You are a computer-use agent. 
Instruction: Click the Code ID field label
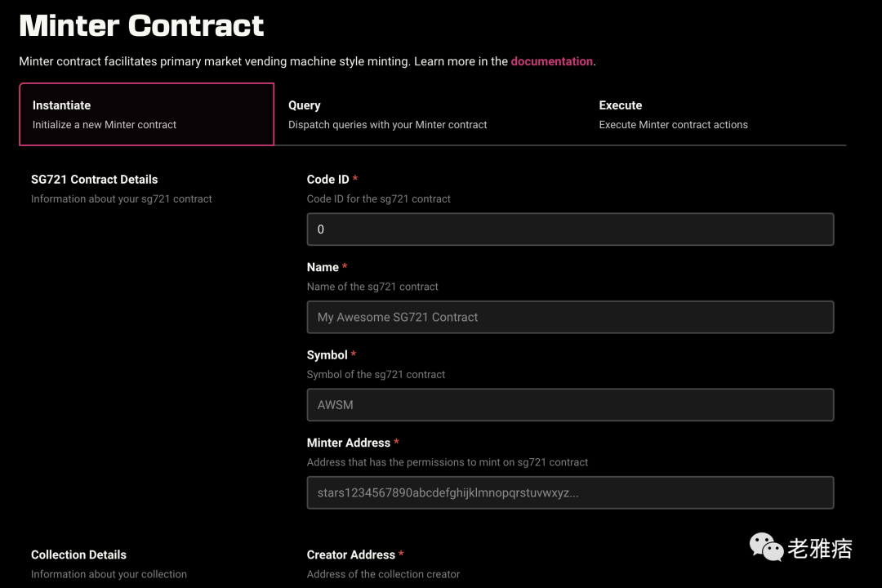coord(327,180)
